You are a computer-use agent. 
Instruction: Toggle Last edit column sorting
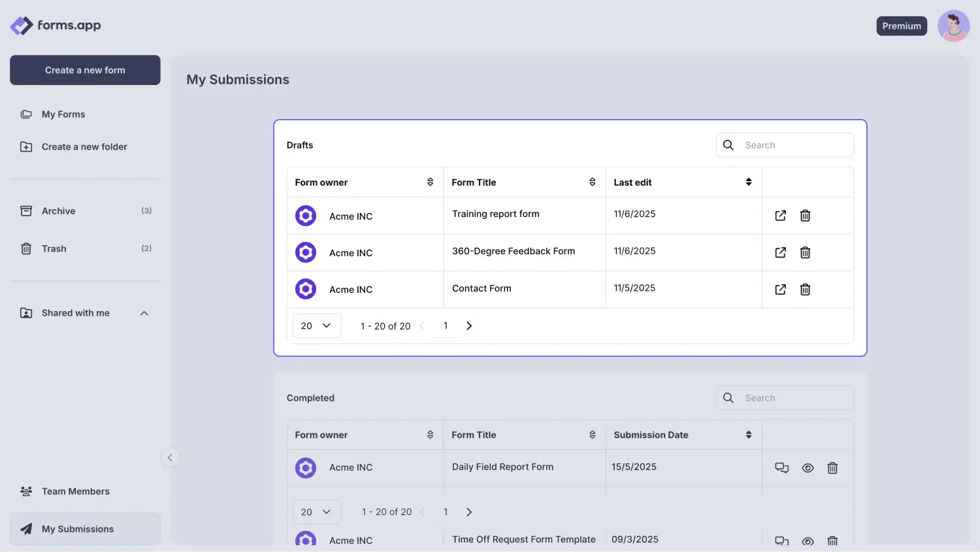click(748, 182)
